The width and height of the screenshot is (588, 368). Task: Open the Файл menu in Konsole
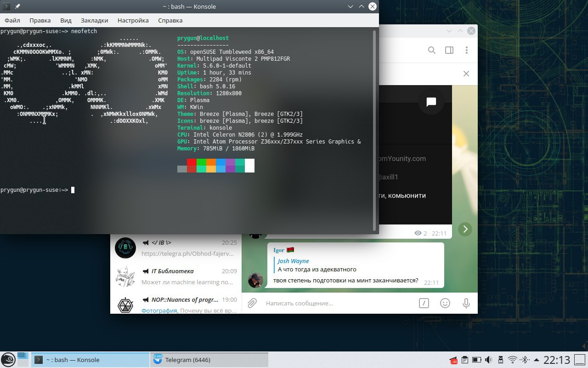(12, 20)
